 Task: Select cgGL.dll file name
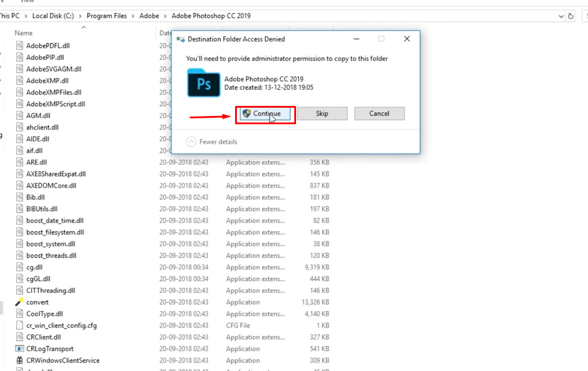click(38, 279)
